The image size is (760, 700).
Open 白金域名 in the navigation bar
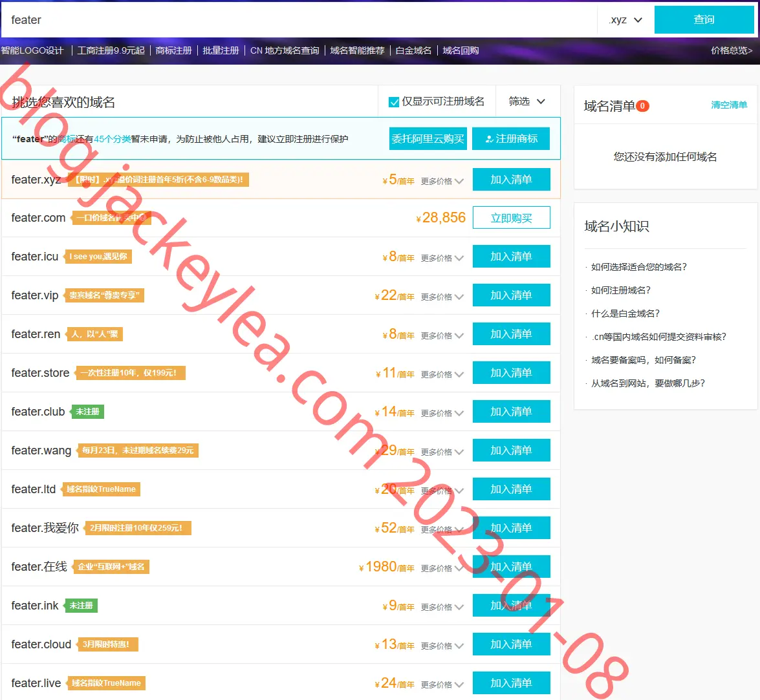point(413,51)
